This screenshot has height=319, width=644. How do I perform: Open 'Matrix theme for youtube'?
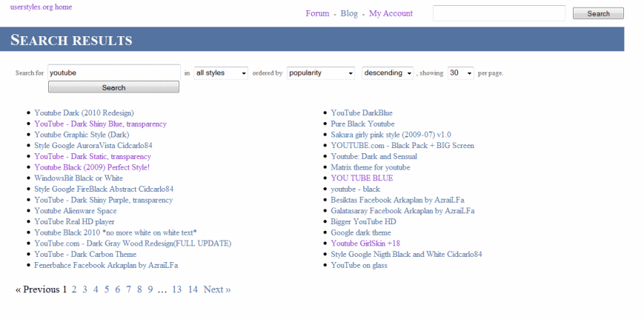[x=371, y=167]
